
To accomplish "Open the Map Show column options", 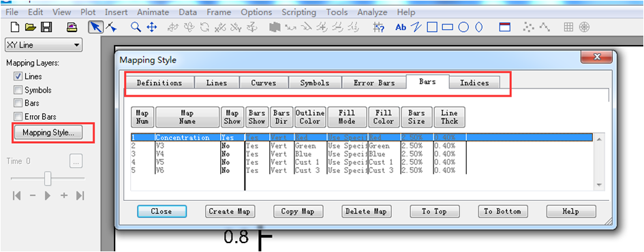I will tap(232, 117).
